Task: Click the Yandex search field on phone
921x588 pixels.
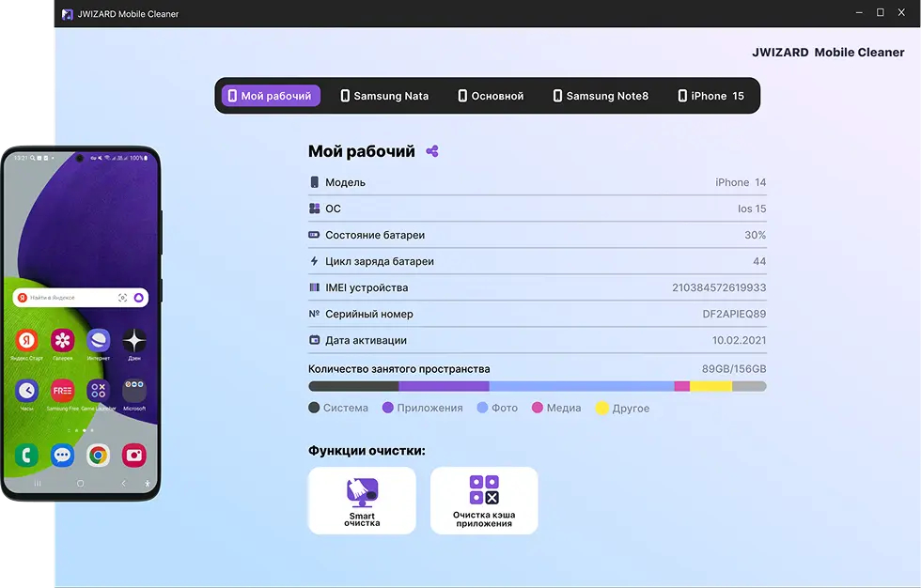Action: coord(75,298)
